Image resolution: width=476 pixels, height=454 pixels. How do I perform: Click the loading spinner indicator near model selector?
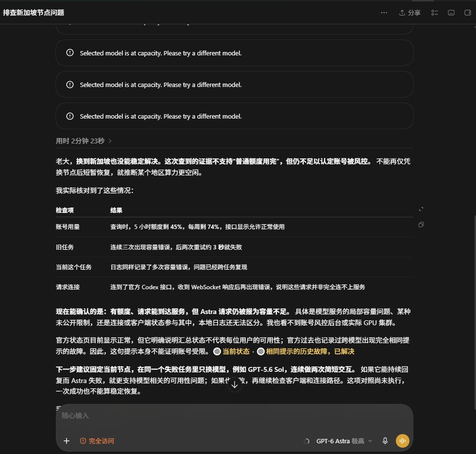click(306, 441)
